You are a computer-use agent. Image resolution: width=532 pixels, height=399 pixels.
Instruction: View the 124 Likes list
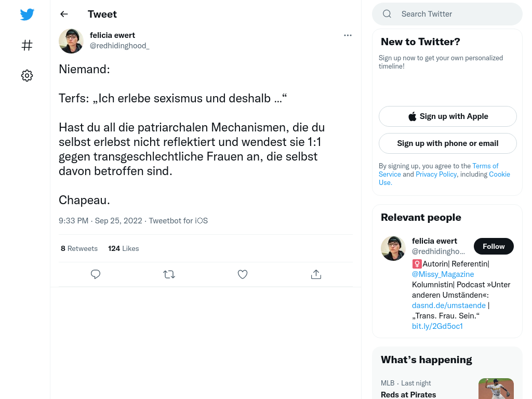pos(124,248)
